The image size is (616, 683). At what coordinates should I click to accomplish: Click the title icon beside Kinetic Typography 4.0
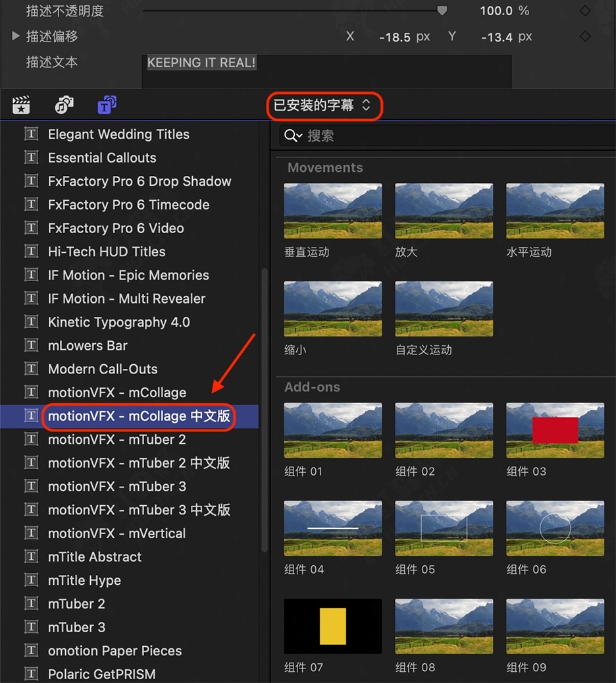pyautogui.click(x=32, y=322)
